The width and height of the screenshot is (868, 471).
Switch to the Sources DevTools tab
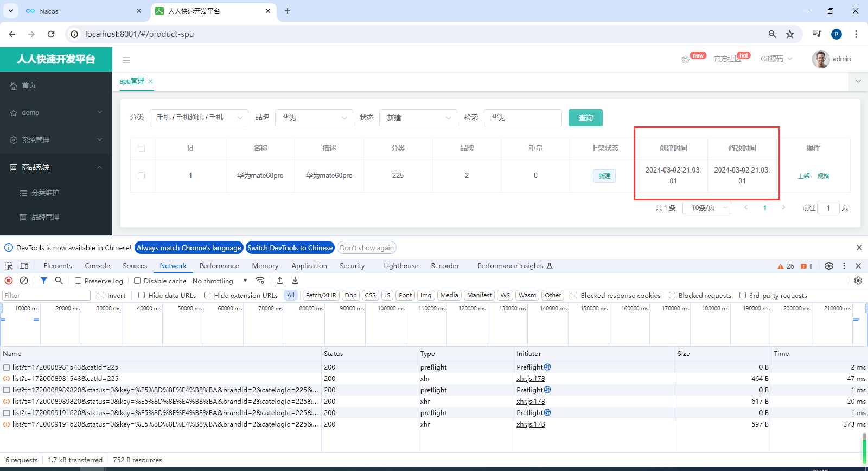click(x=135, y=266)
